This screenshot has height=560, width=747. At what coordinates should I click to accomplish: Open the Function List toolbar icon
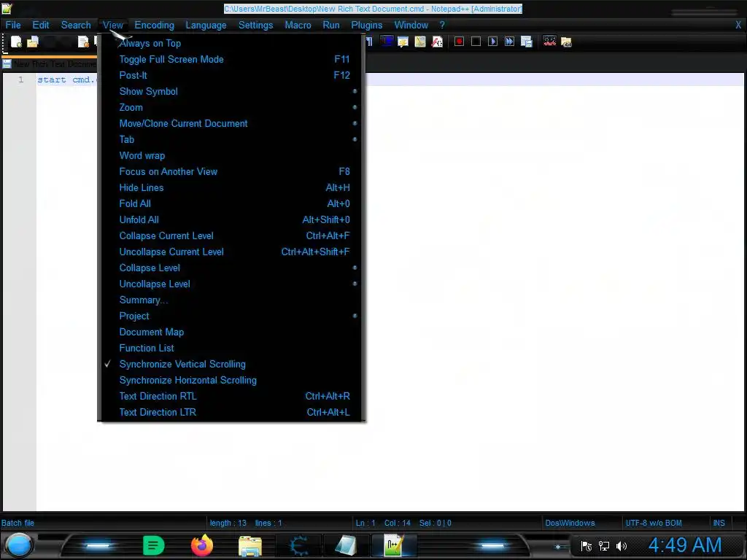(x=437, y=42)
